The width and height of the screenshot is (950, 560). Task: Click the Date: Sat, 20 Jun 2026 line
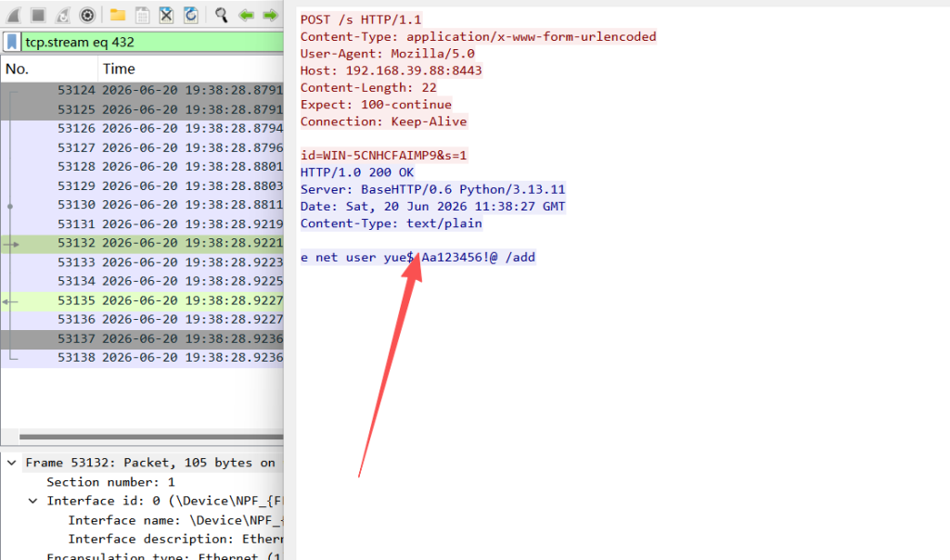(x=432, y=206)
